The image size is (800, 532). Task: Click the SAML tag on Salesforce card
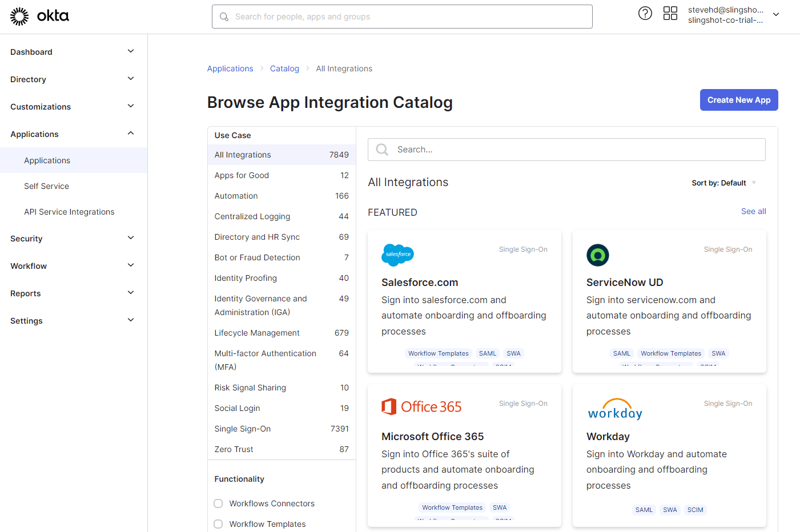pyautogui.click(x=488, y=353)
